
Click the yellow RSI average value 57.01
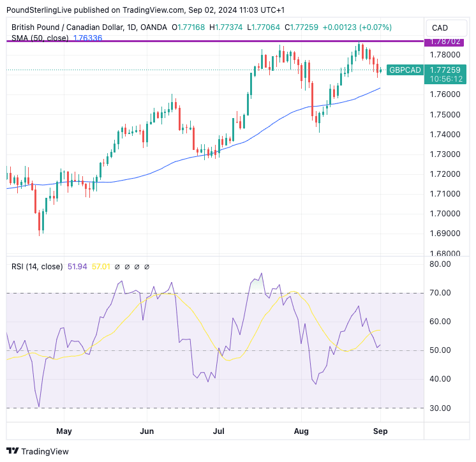tap(101, 267)
